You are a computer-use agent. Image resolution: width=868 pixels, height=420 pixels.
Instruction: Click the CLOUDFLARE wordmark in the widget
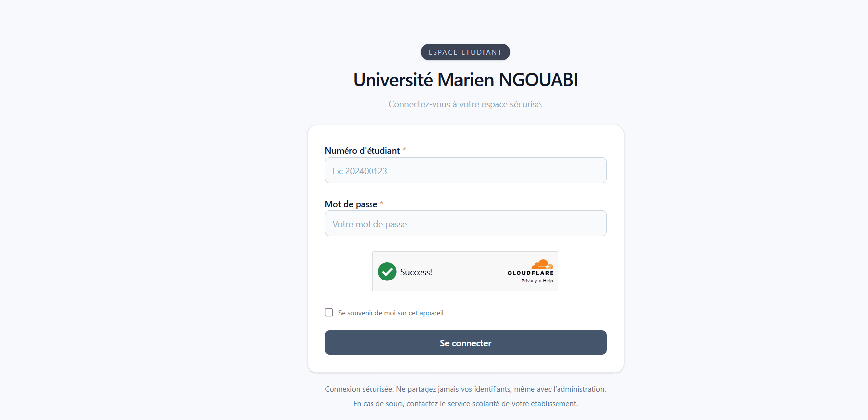[x=530, y=272]
